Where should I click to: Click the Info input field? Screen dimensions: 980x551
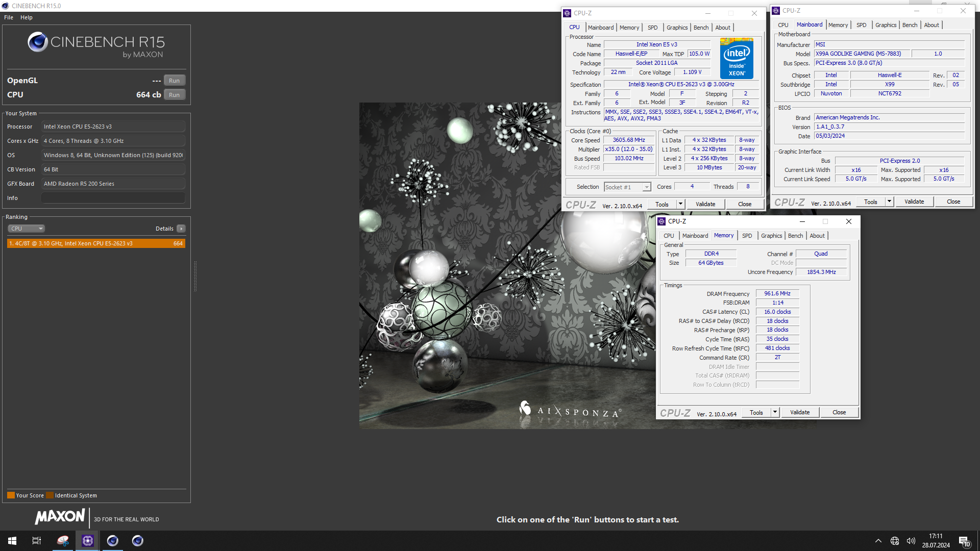(x=113, y=198)
